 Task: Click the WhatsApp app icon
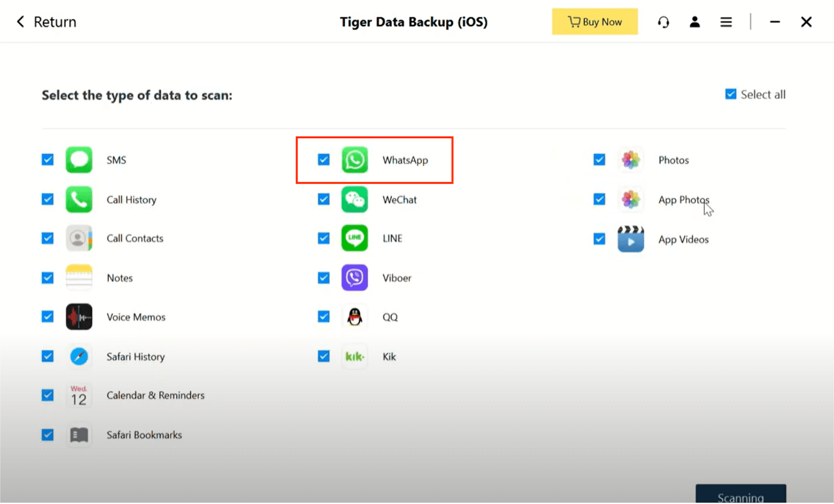point(355,160)
